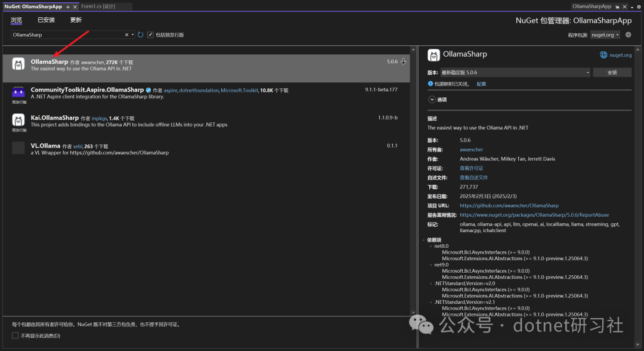Open the Report Abuse URL link
Viewport: 644px width, 351px height.
click(534, 215)
